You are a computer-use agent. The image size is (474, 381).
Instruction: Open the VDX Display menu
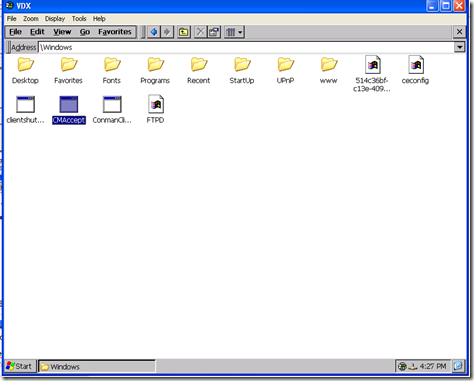click(55, 19)
